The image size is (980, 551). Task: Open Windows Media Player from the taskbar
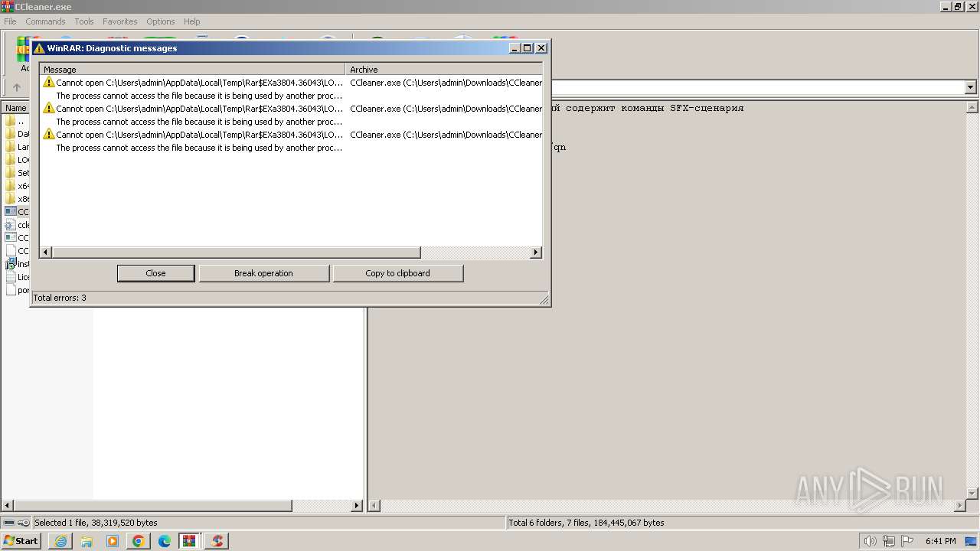pos(113,541)
